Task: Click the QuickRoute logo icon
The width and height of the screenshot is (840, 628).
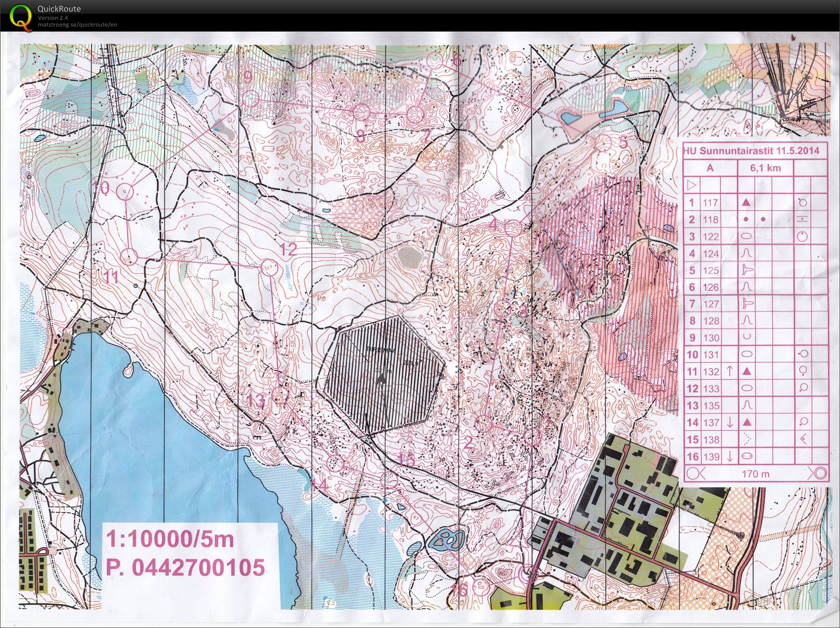Action: 20,17
